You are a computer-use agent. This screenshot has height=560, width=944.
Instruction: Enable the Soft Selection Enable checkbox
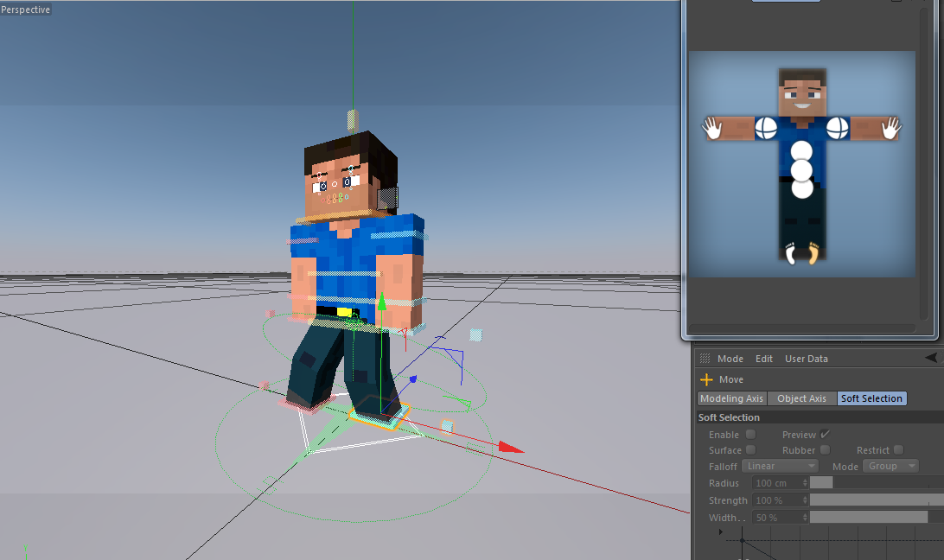click(749, 434)
